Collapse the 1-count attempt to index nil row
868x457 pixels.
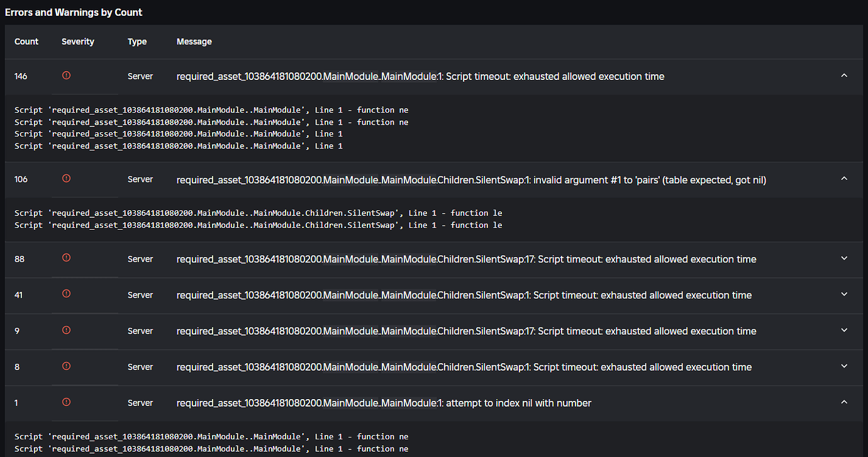844,402
